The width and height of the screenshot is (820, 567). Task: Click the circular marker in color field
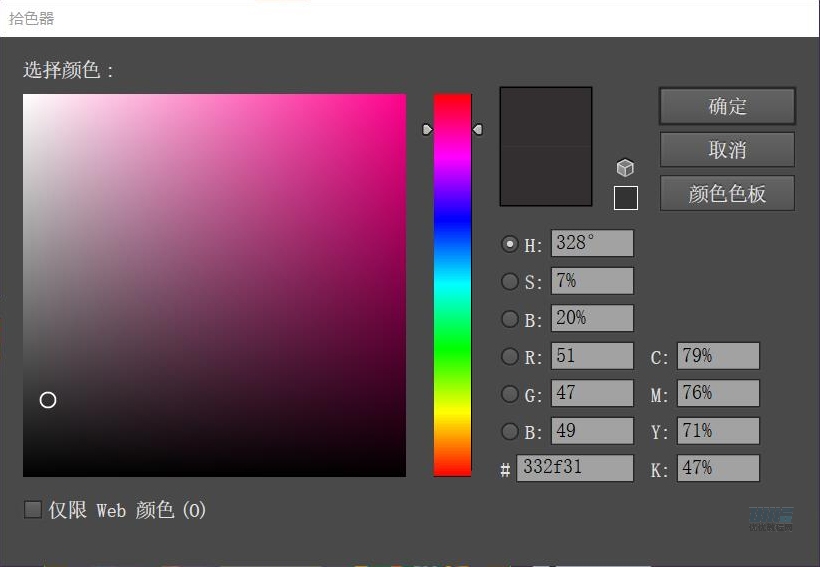click(48, 400)
